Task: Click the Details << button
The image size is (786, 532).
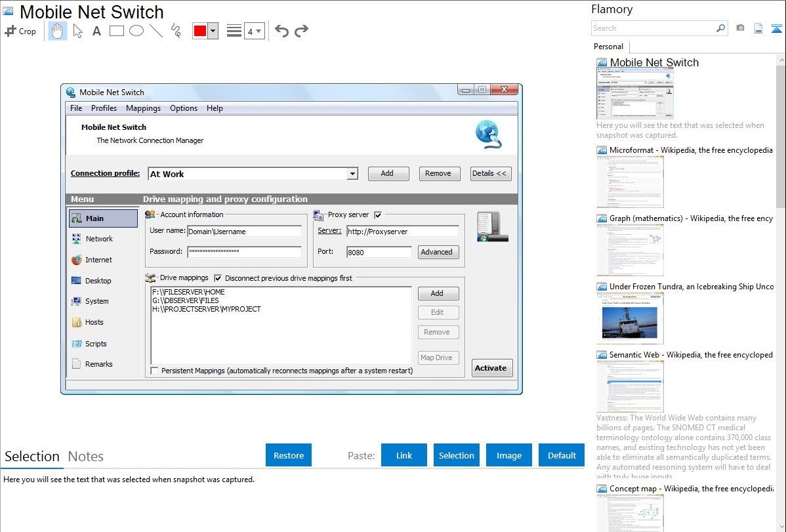Action: 491,173
